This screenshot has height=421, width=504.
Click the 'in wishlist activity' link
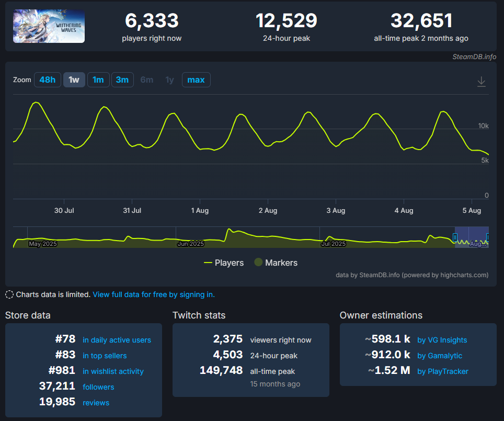(113, 371)
